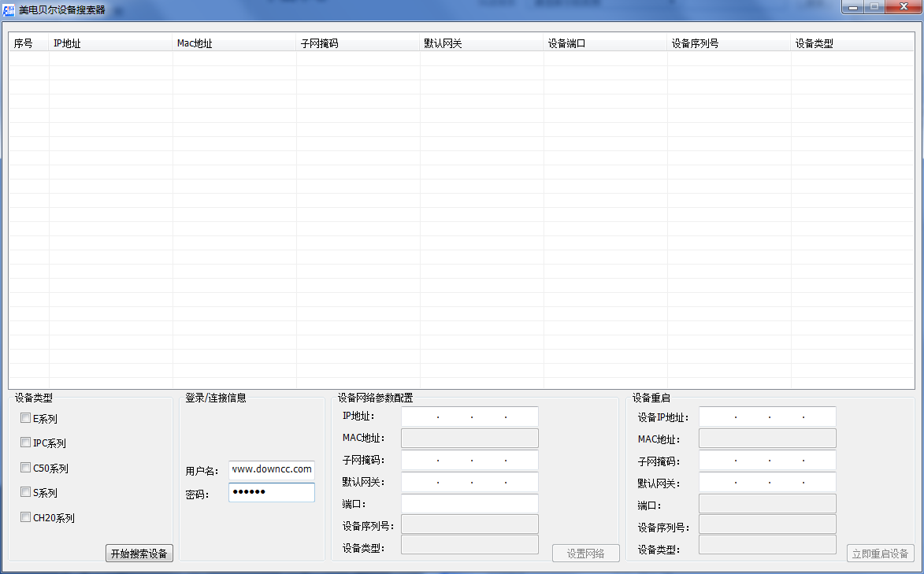
Task: Click 设备IP地址 field in 设备重启
Action: click(x=767, y=417)
